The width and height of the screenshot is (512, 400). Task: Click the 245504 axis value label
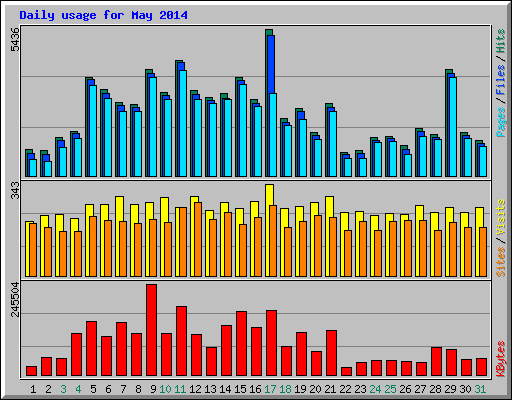coord(15,299)
